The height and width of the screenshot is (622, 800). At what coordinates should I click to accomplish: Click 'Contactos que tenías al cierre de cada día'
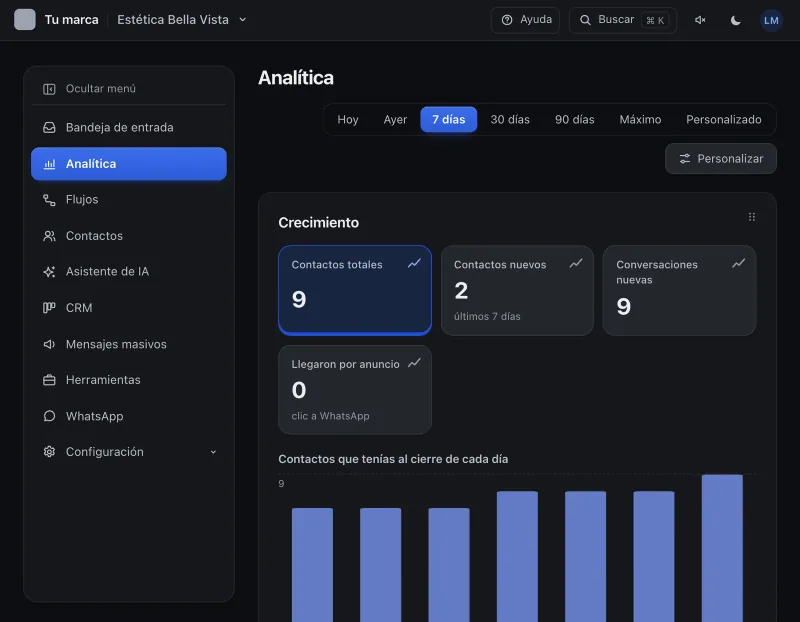coord(393,459)
